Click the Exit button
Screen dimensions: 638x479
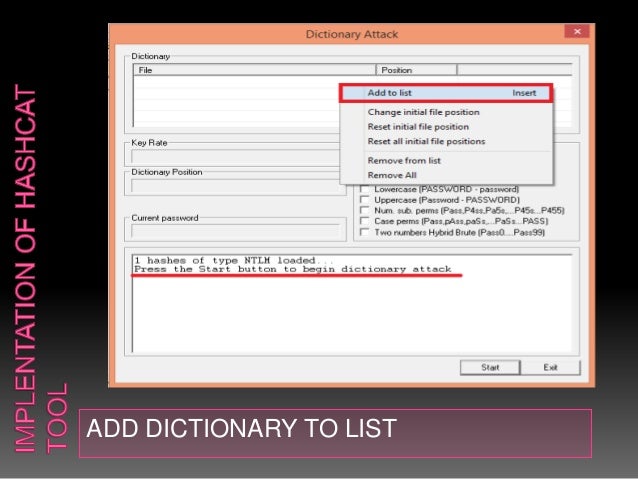tap(551, 367)
